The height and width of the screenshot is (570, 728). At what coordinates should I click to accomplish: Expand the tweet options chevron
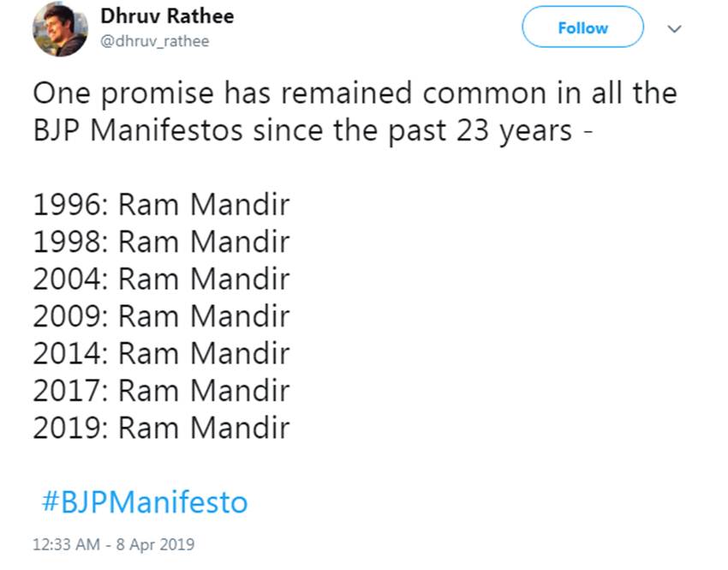674,28
